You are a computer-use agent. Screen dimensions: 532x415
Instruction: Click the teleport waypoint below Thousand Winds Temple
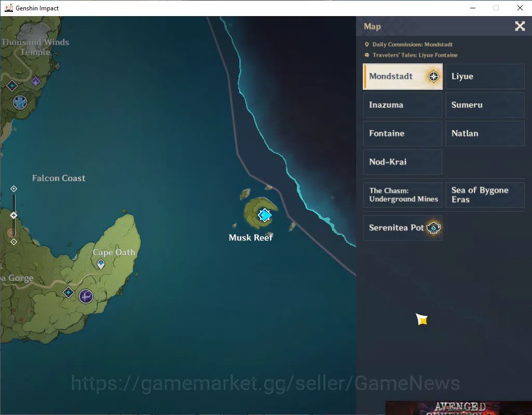pyautogui.click(x=12, y=86)
